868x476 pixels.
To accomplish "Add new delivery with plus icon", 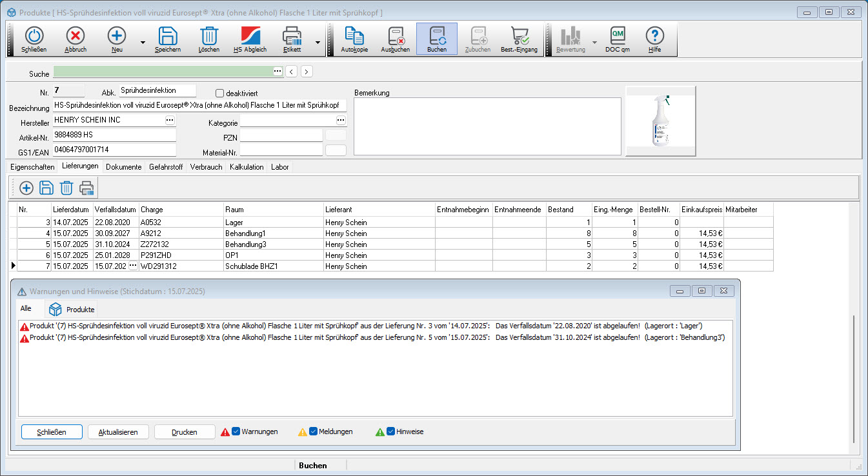I will 26,188.
